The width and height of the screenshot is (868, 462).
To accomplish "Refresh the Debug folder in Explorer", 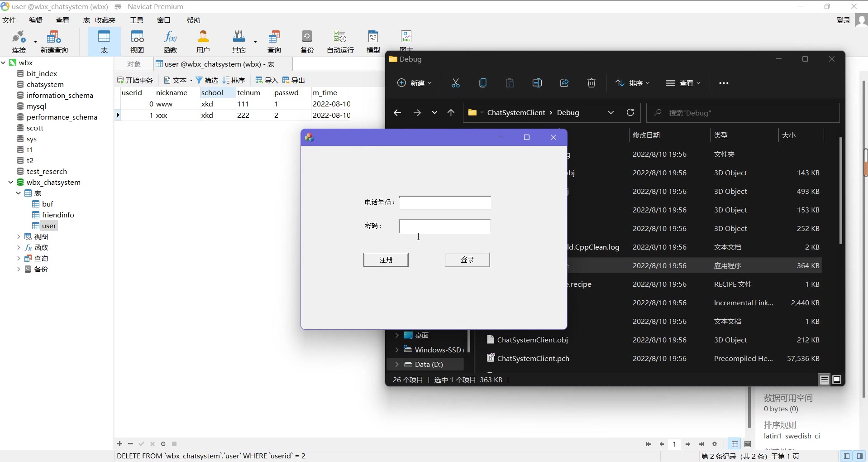I will [x=630, y=113].
